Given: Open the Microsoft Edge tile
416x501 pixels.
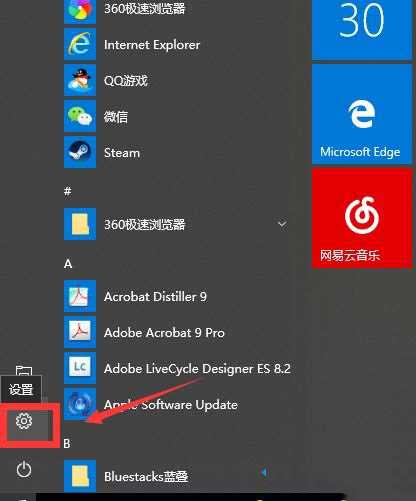Looking at the screenshot, I should [362, 114].
